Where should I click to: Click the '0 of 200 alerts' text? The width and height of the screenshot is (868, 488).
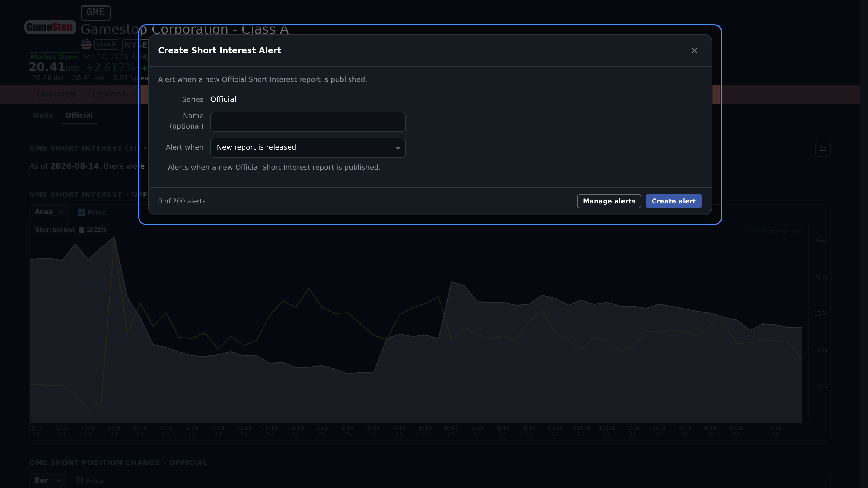click(x=182, y=201)
